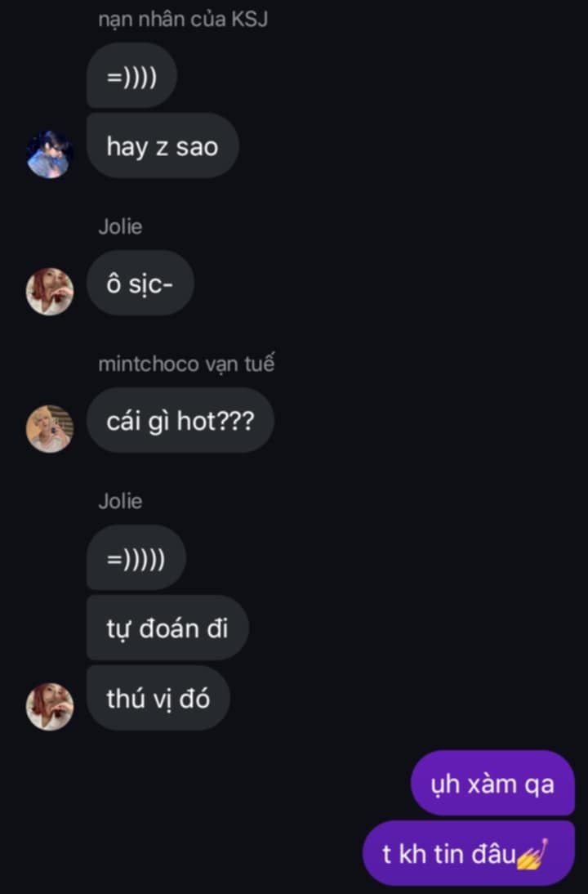Select sender name "nạn nhân của KSJ"

pos(183,20)
